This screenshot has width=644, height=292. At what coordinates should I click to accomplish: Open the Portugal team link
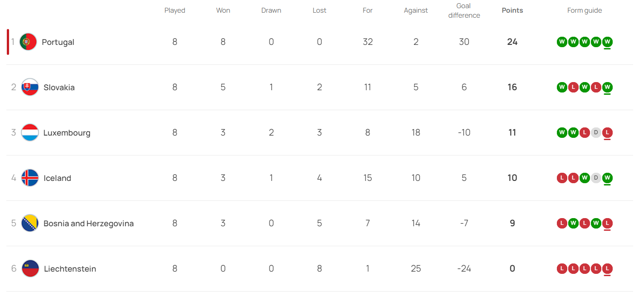[58, 42]
